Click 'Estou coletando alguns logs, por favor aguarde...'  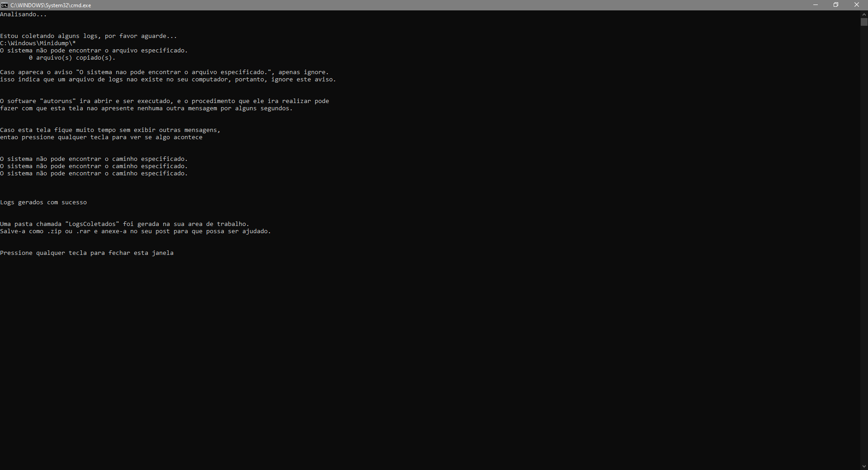[x=89, y=36]
